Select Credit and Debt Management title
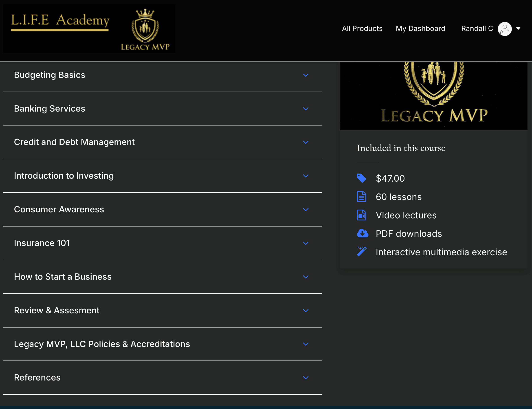The width and height of the screenshot is (532, 409). click(x=74, y=142)
